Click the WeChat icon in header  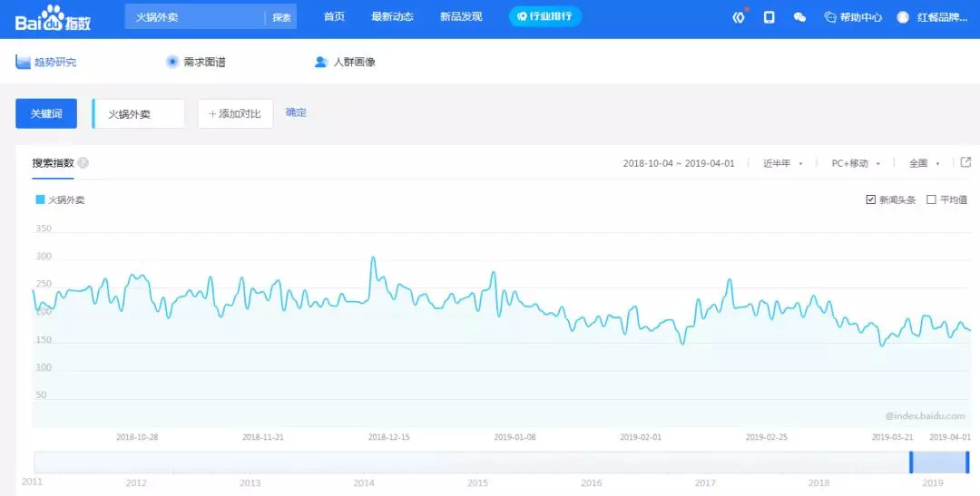[x=799, y=17]
